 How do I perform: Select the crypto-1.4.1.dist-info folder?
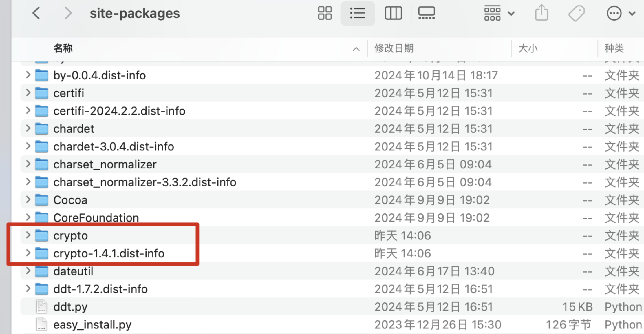(109, 253)
